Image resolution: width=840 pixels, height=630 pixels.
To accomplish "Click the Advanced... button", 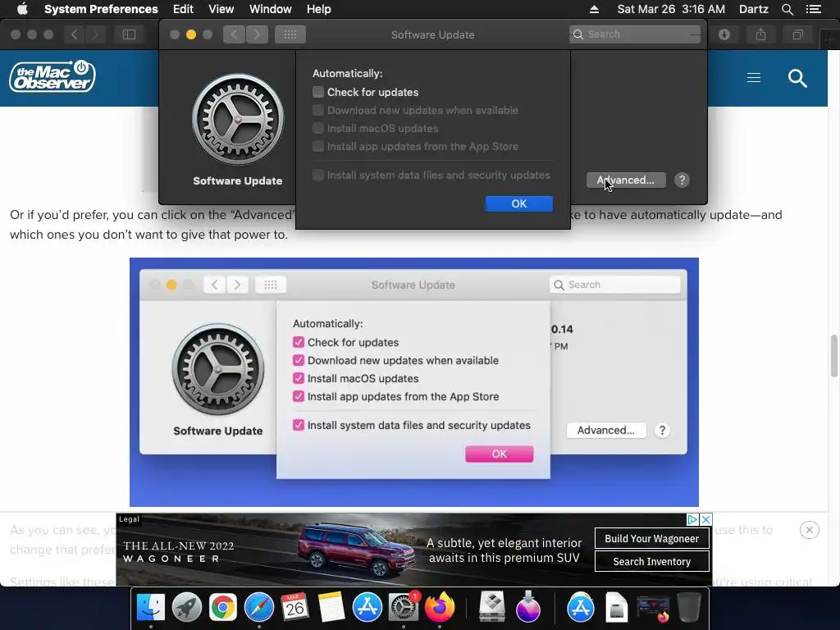I will click(626, 180).
